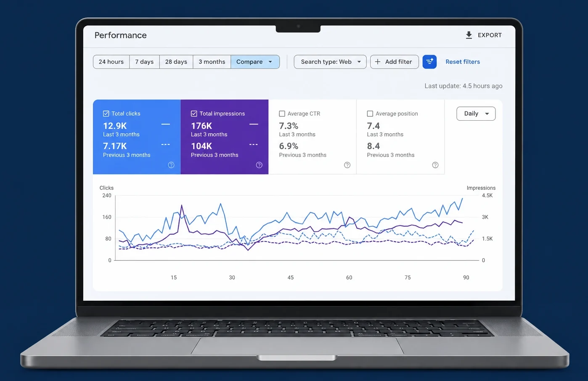The height and width of the screenshot is (381, 588).
Task: Click the Impressions axis label on chart
Action: pos(481,188)
